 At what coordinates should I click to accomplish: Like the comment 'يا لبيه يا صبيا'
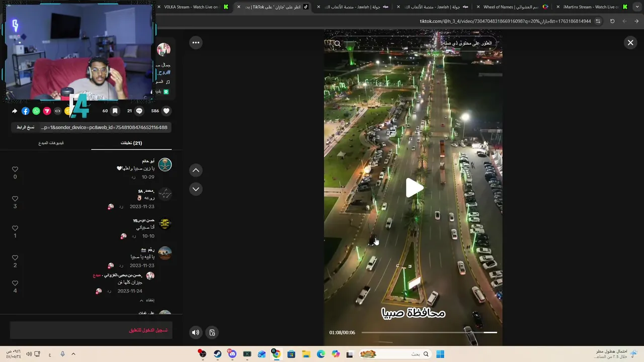(x=15, y=257)
